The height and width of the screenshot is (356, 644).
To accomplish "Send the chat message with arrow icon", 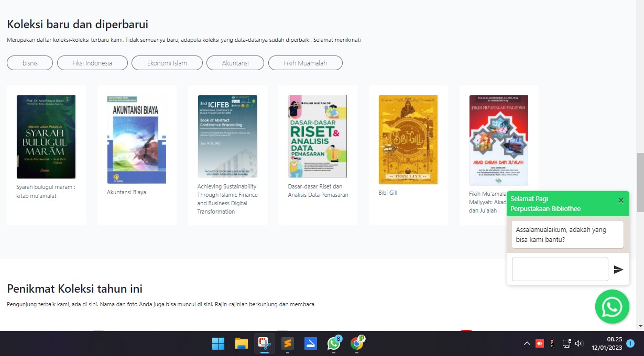I will tap(619, 270).
